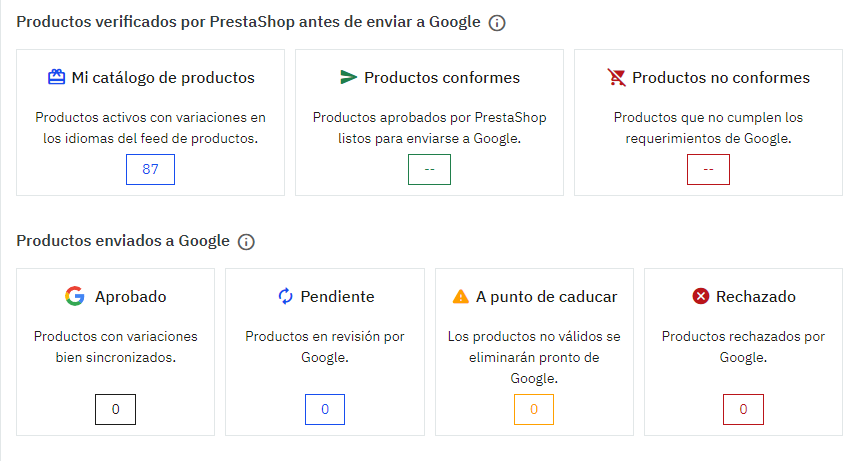Click the catalog icon beside Mi catálogo de productos
Viewport: 845px width, 461px height.
pyautogui.click(x=56, y=77)
